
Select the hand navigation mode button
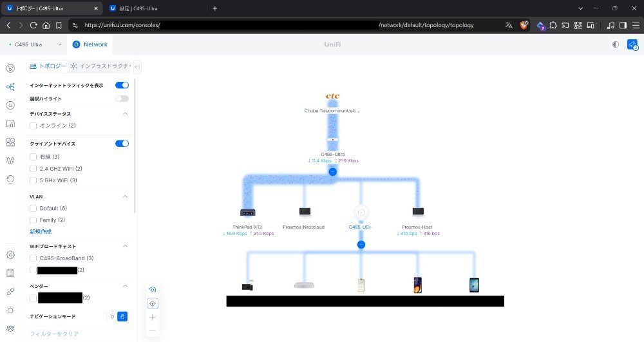click(x=122, y=316)
